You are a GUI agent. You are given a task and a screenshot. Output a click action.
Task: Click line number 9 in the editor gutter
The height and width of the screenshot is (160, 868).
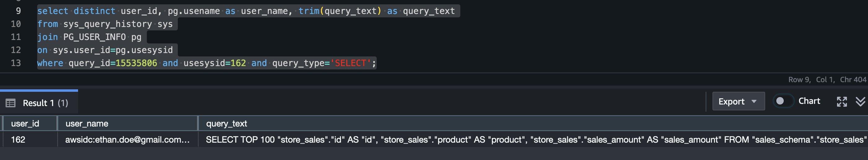tap(19, 11)
